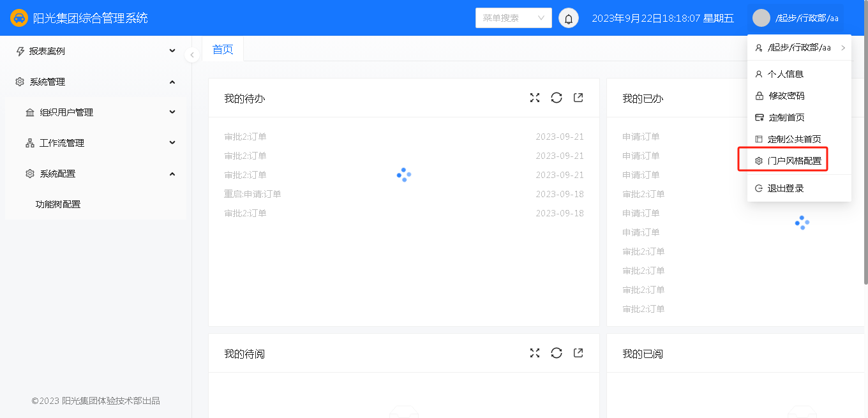868x418 pixels.
Task: Switch to the 首页 tab
Action: [223, 49]
